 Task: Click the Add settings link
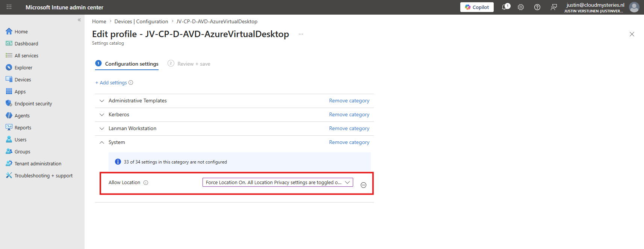111,82
